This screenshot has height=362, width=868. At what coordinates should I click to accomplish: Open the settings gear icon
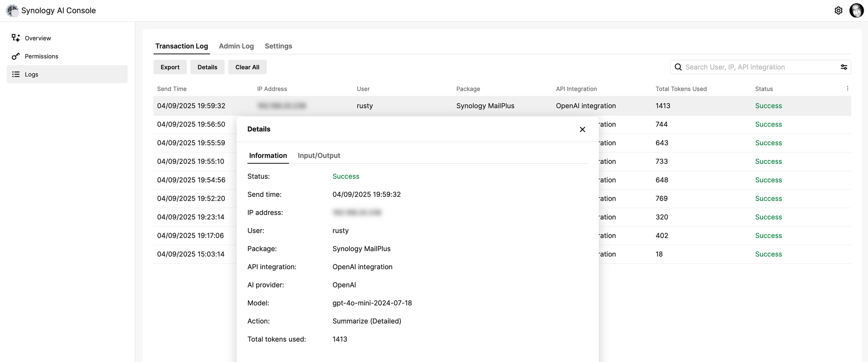click(838, 10)
